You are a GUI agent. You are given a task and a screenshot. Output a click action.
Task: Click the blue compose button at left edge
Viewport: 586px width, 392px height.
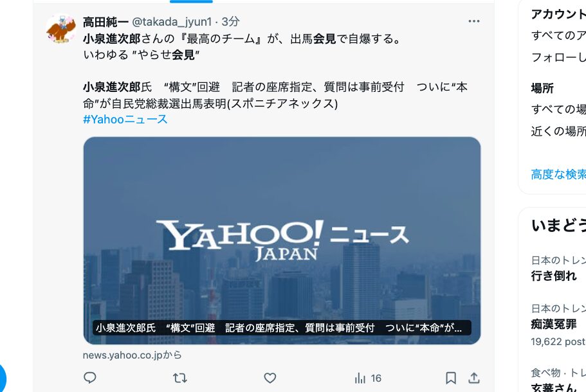coord(2,378)
